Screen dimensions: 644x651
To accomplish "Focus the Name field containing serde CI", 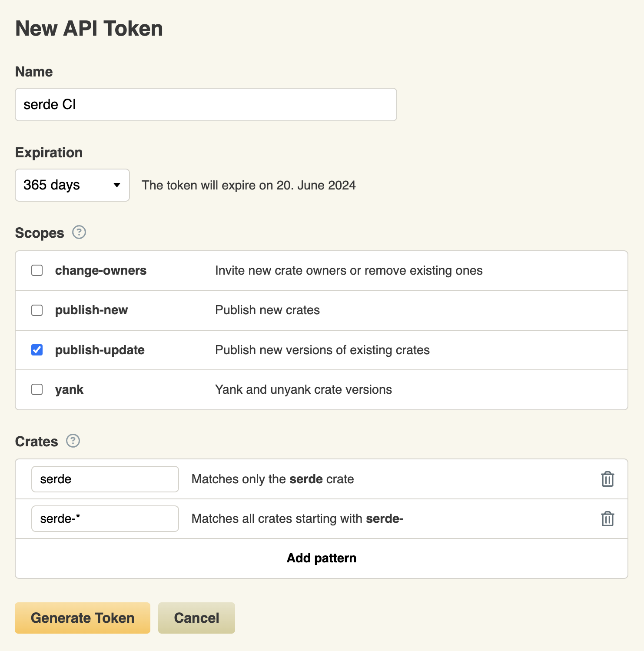I will [x=206, y=105].
